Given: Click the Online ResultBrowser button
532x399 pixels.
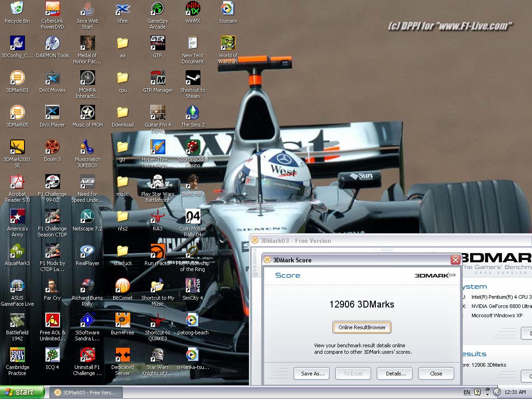Looking at the screenshot, I should click(362, 327).
